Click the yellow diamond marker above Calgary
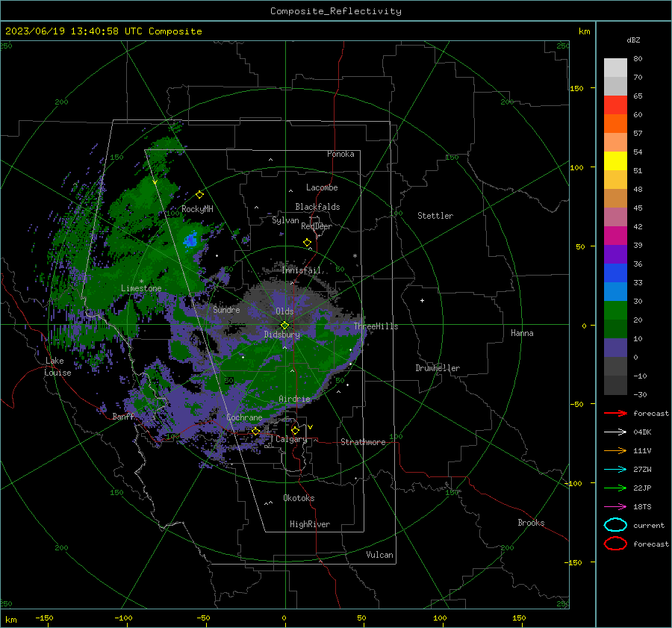 (x=295, y=430)
